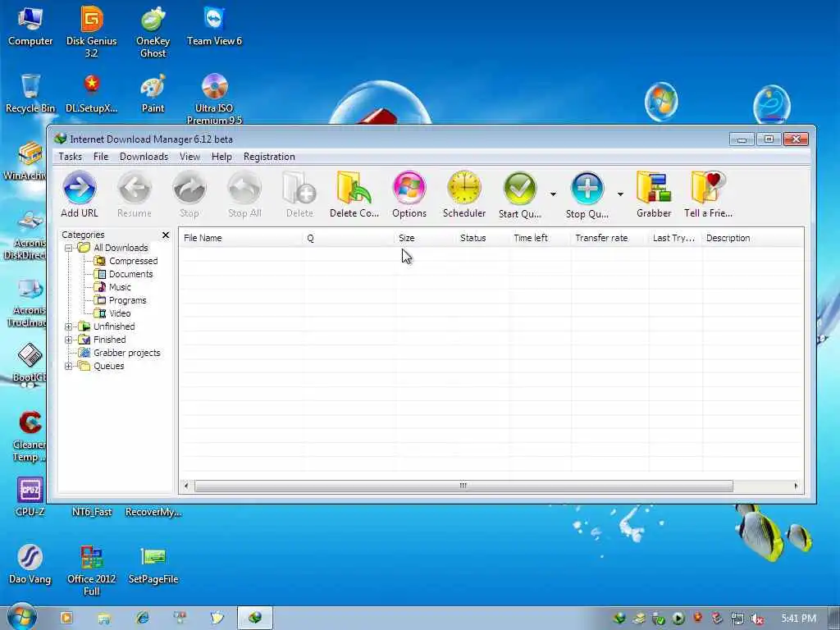Select the CPU-Z desktop icon
Viewport: 840px width, 630px height.
(x=30, y=496)
